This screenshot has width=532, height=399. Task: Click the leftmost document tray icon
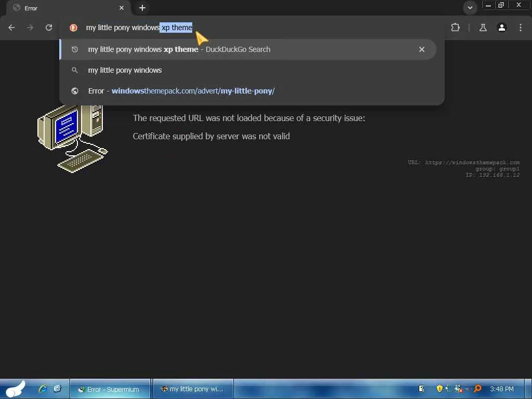click(x=421, y=389)
